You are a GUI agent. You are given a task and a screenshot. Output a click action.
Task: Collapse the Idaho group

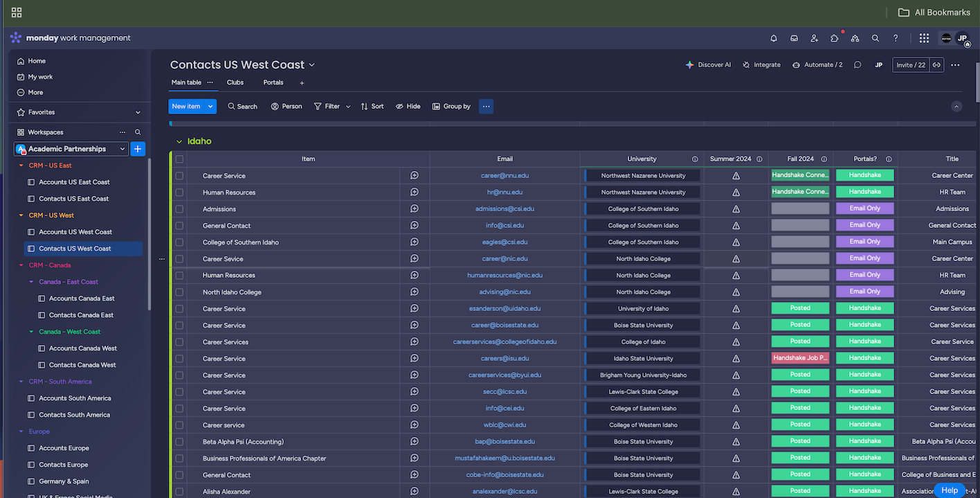click(179, 142)
